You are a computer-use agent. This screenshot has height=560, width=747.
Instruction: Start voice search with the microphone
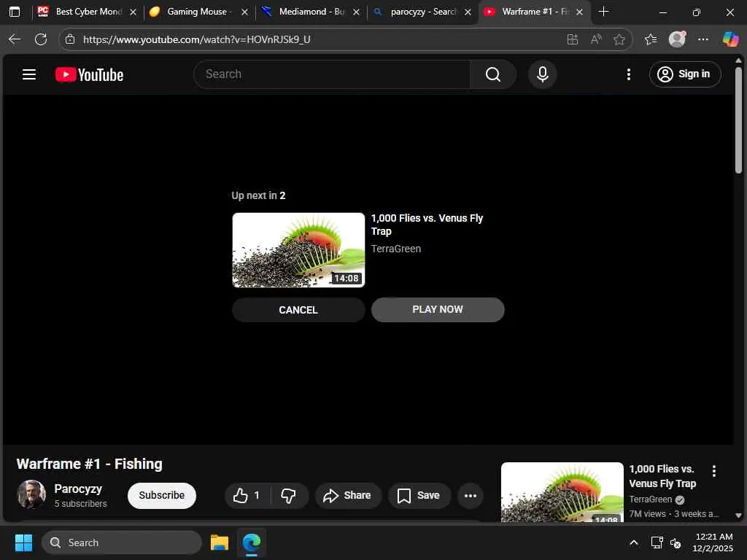(x=542, y=74)
